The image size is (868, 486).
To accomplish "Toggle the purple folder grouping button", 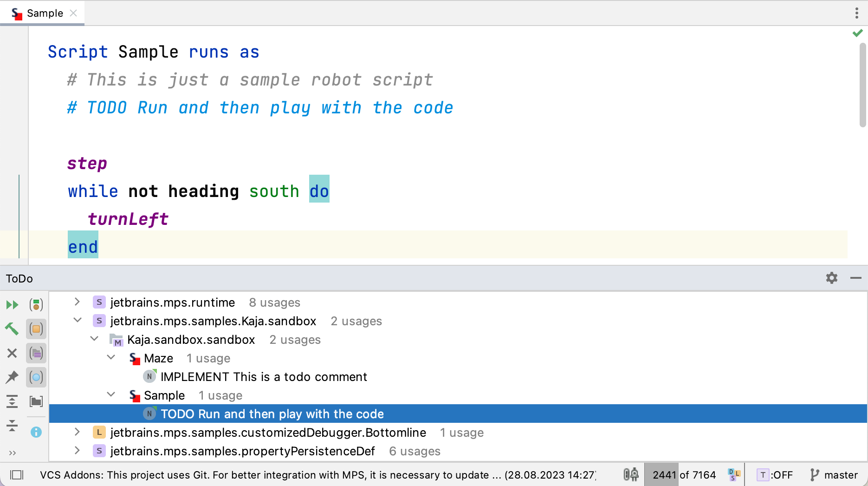I will click(x=36, y=353).
